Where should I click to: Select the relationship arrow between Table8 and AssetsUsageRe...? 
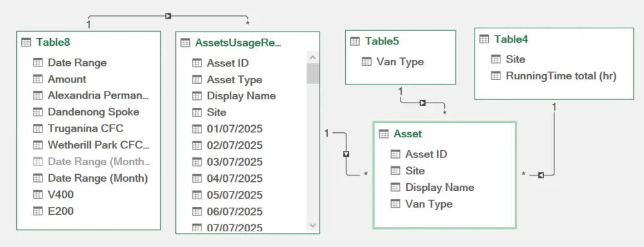[x=168, y=15]
